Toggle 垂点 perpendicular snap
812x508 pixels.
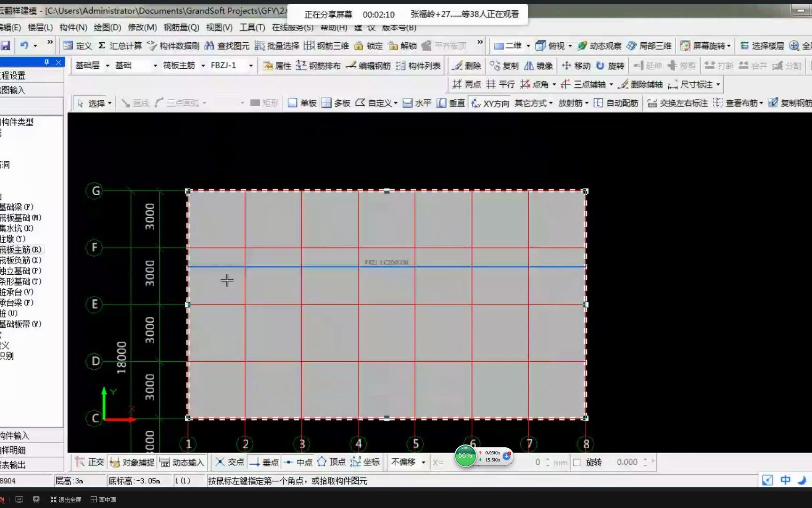pos(264,462)
